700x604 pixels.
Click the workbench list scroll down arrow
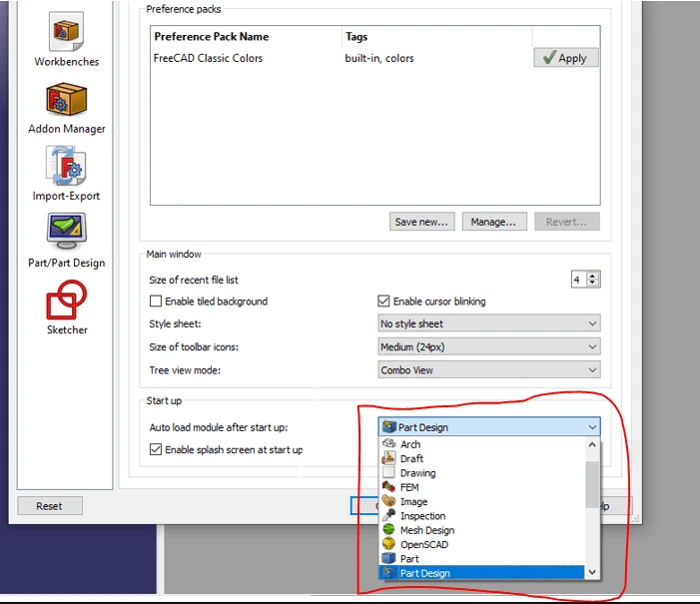[x=592, y=572]
